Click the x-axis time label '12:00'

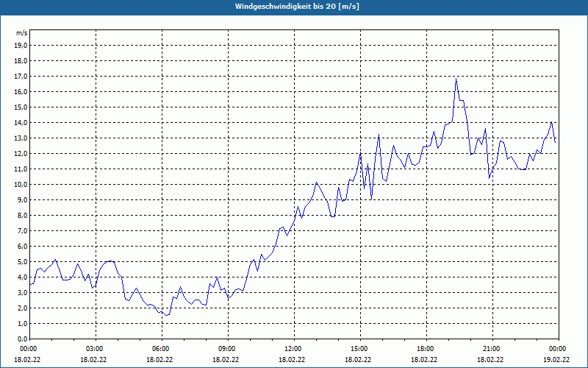pos(294,349)
